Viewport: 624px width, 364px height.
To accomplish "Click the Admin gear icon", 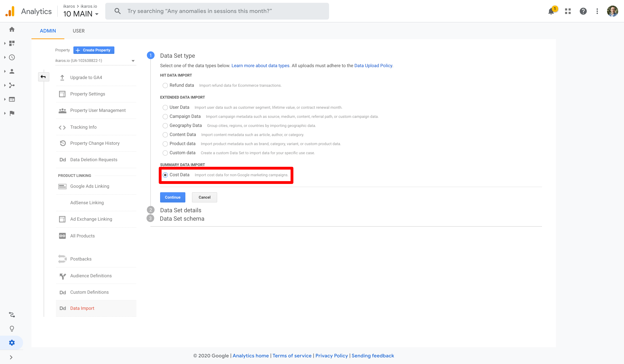I will [12, 343].
